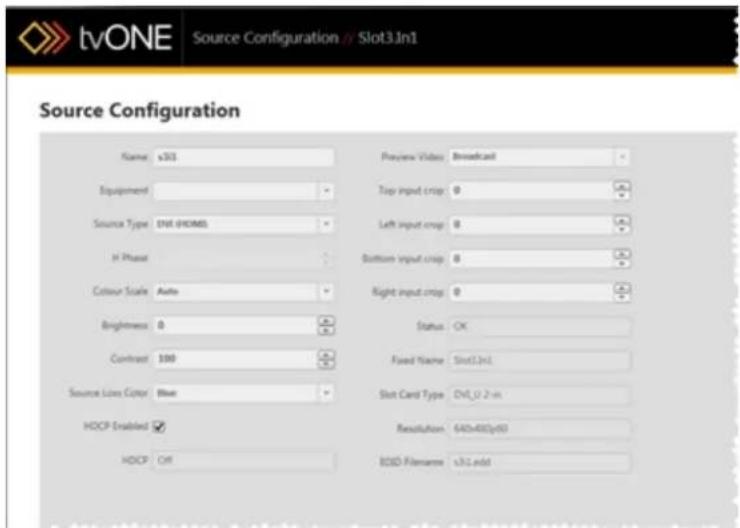Open the Source Loss Color dropdown
This screenshot has width=740, height=528.
coord(326,393)
